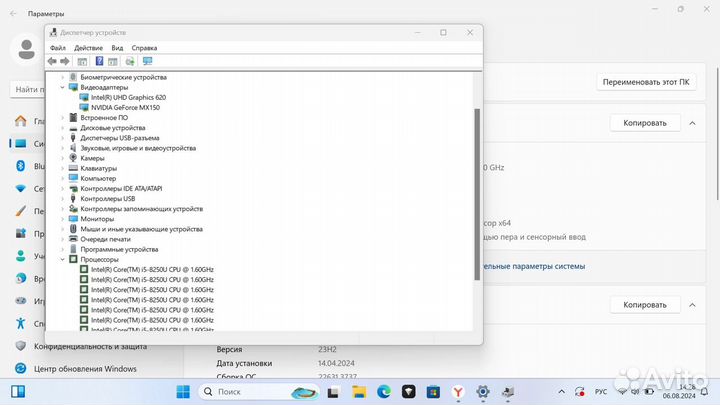Screen dimensions: 720x405
Task: Open Microsoft Store from the taskbar
Action: pyautogui.click(x=433, y=392)
